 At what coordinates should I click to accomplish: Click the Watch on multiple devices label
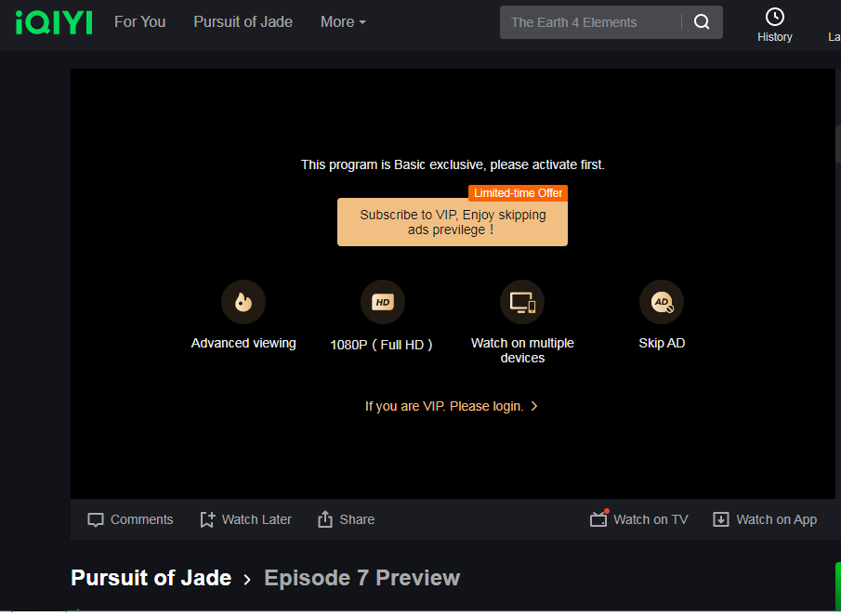coord(522,350)
